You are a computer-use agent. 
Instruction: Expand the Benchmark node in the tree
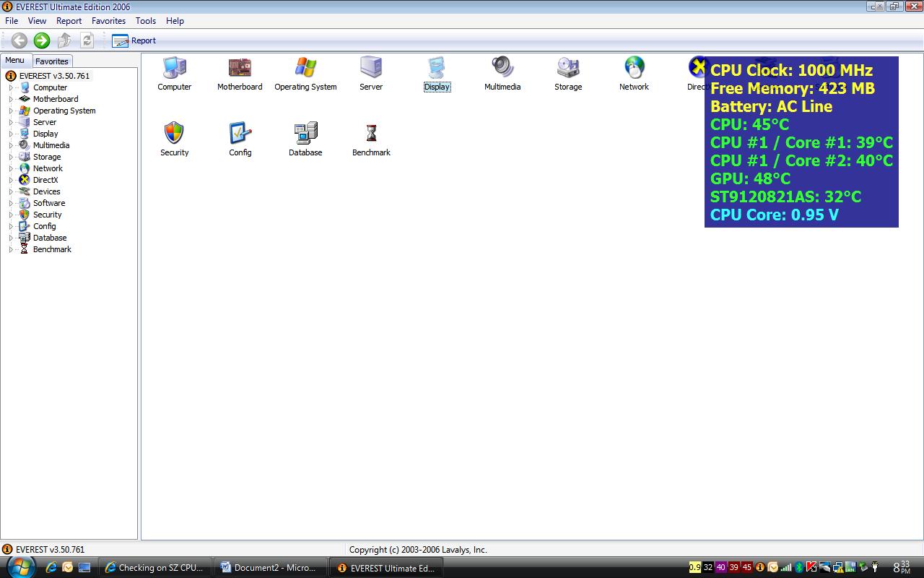click(x=11, y=249)
